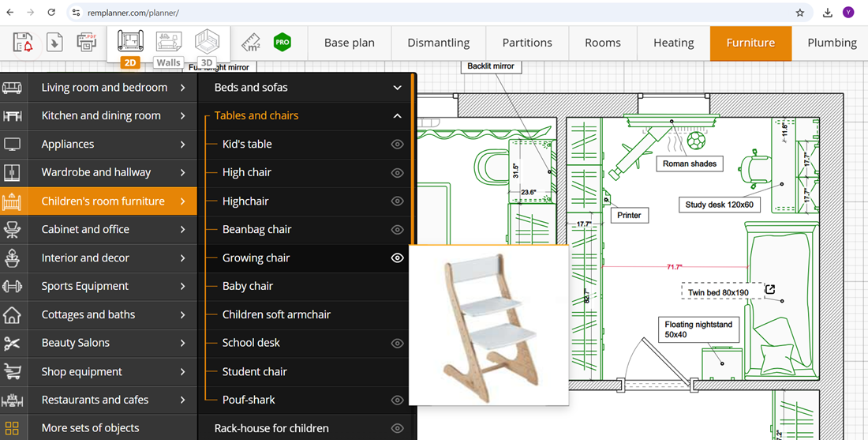Click the office chair icon for Cabinet
The height and width of the screenshot is (440, 868).
click(x=12, y=229)
